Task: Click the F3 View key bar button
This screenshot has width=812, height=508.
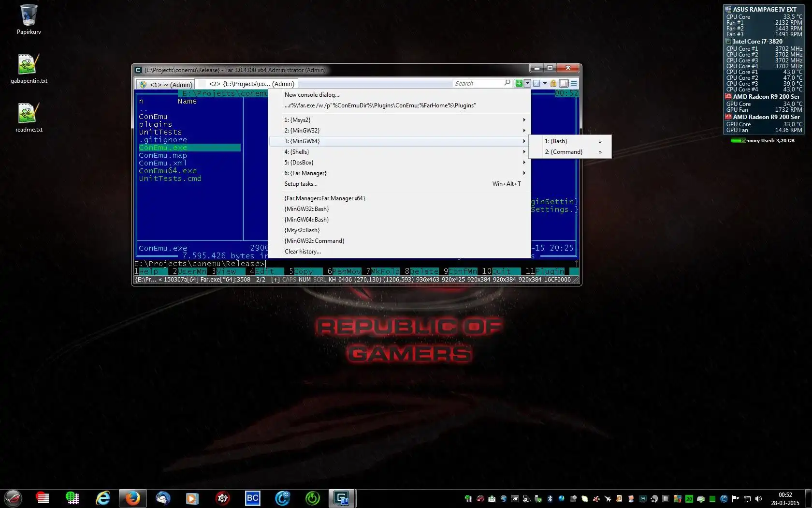Action: point(228,271)
